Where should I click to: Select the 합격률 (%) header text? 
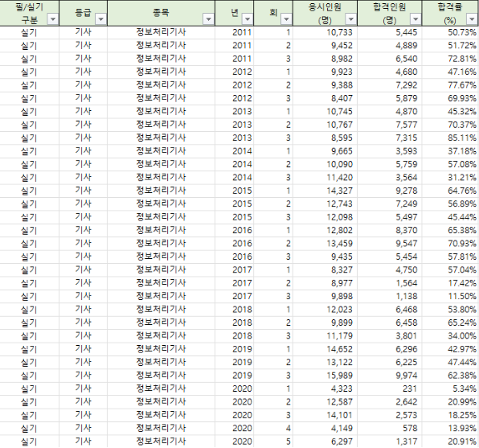(x=450, y=14)
